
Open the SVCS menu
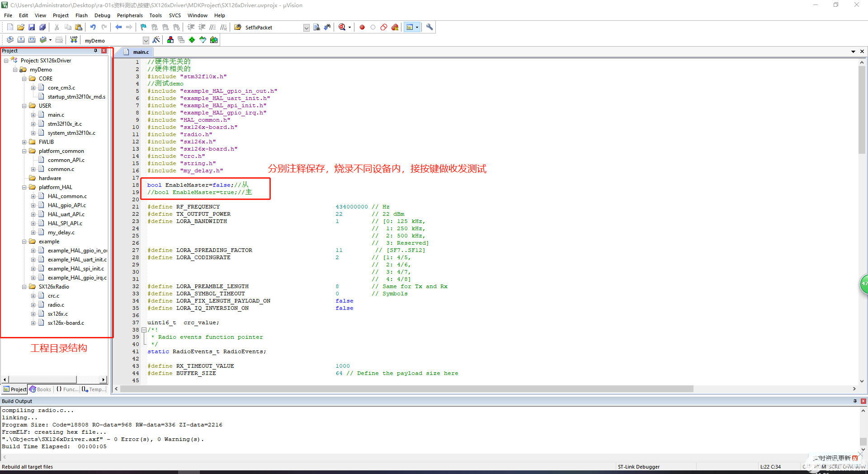(x=175, y=15)
